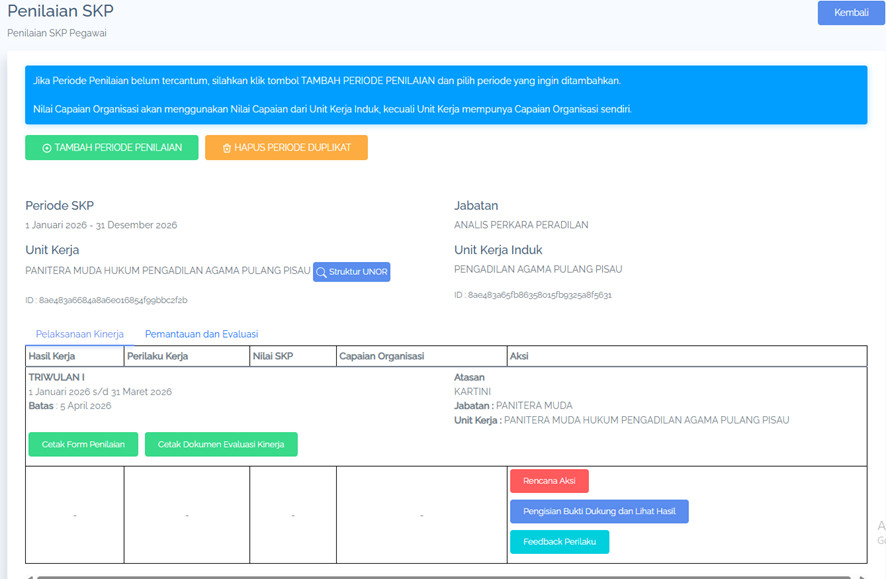Image resolution: width=886 pixels, height=579 pixels.
Task: Click the blue information banner
Action: 446,95
